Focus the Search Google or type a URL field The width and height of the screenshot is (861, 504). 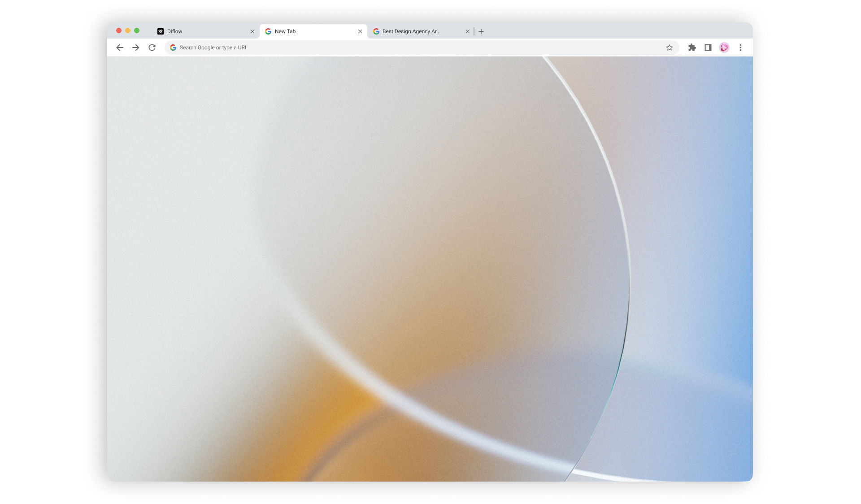[422, 48]
